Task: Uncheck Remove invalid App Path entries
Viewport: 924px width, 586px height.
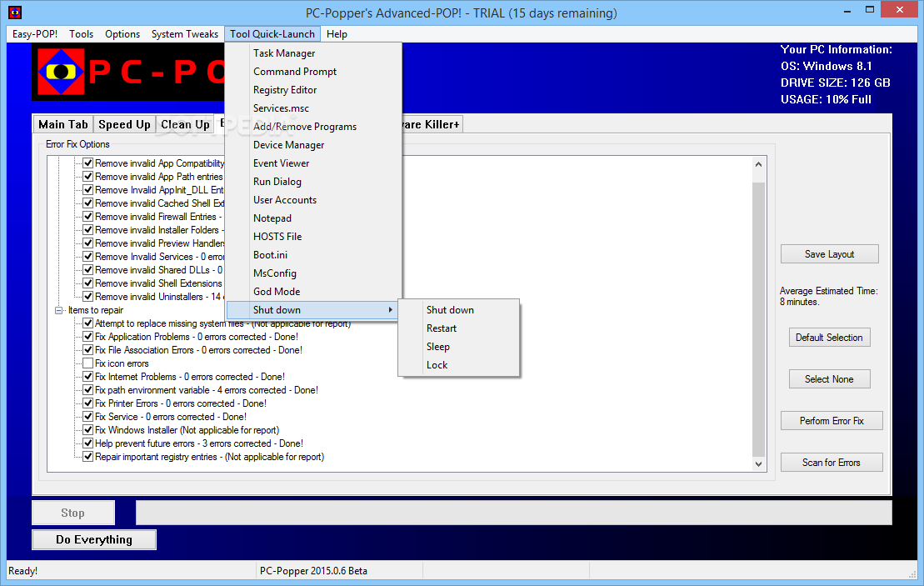Action: tap(87, 176)
